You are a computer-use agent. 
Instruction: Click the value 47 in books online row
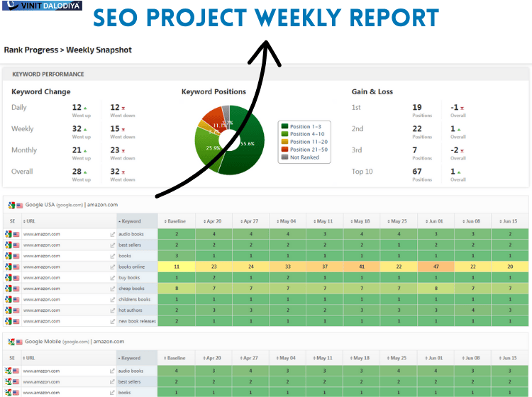[436, 267]
